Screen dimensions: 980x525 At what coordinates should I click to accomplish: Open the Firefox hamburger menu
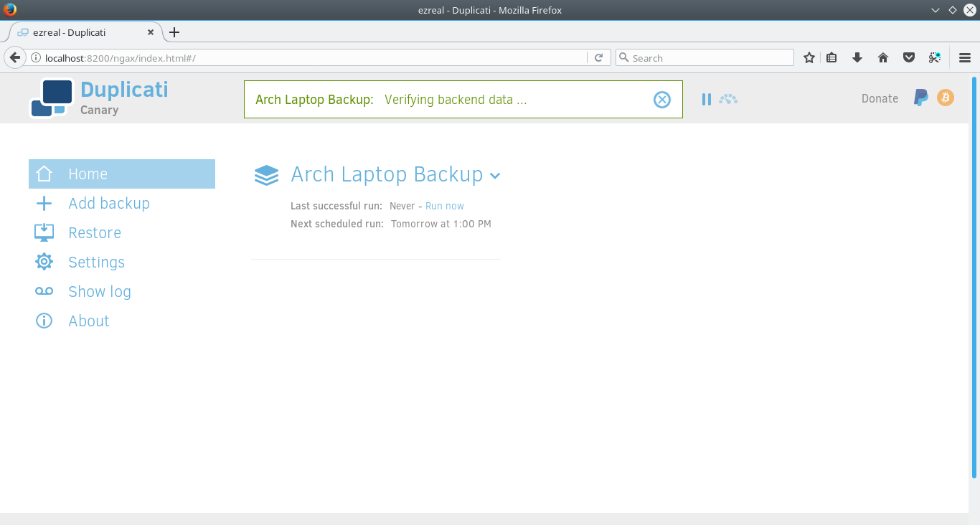pyautogui.click(x=965, y=57)
